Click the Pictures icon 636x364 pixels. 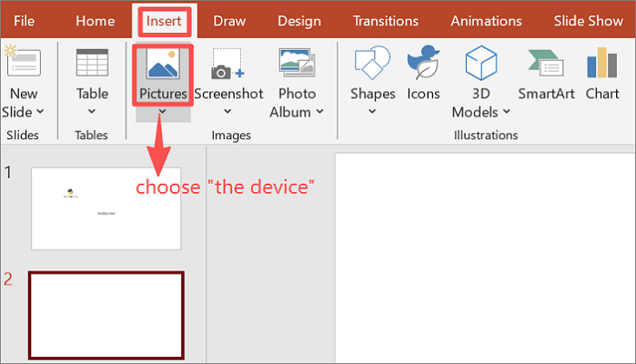163,63
